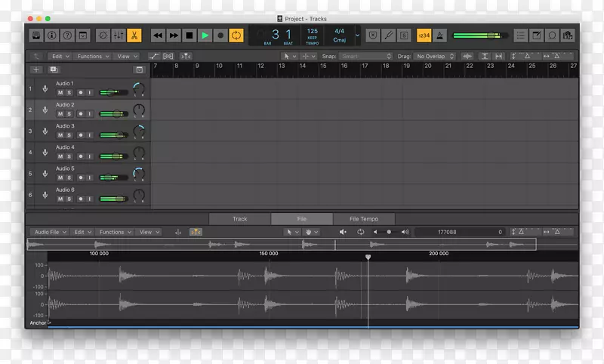Open the Drag No Overlap dropdown
This screenshot has width=604, height=364.
(x=434, y=57)
